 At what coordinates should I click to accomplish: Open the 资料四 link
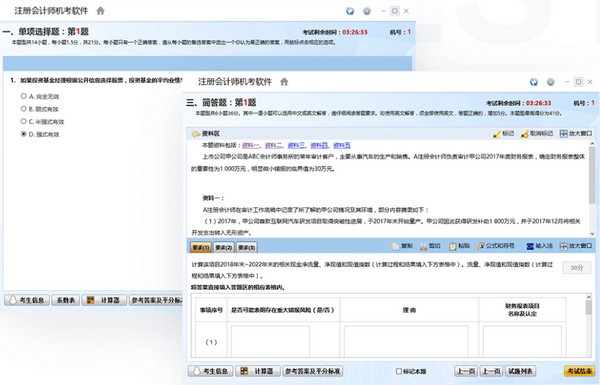(x=320, y=145)
